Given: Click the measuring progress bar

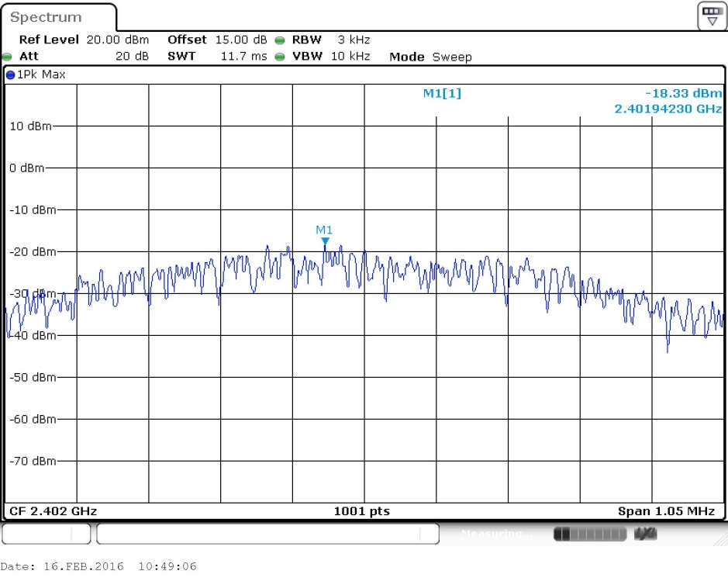Looking at the screenshot, I should (x=590, y=534).
